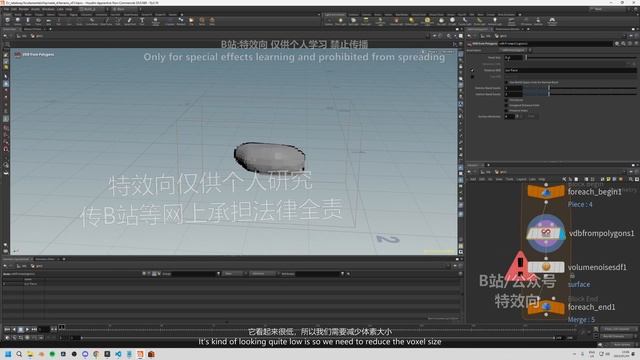The image size is (640, 360).
Task: Click the Interior Band Voxels slider
Action: [580, 94]
